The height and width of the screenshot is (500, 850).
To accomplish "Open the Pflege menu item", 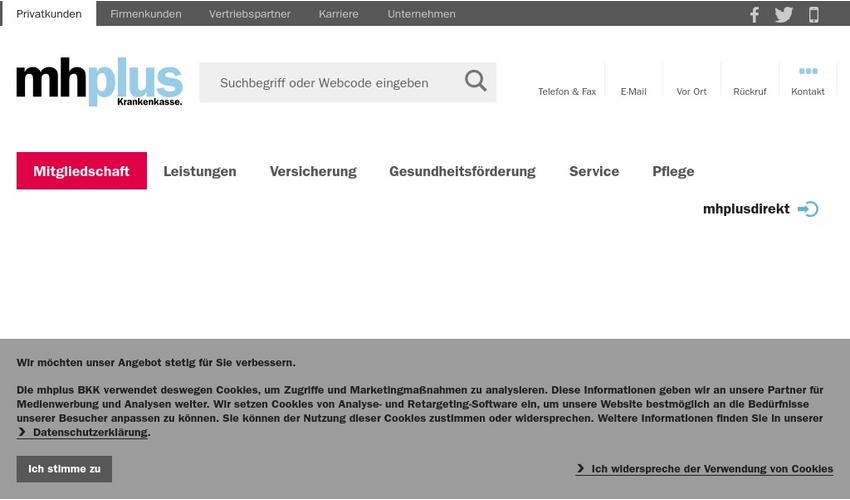I will coord(673,171).
